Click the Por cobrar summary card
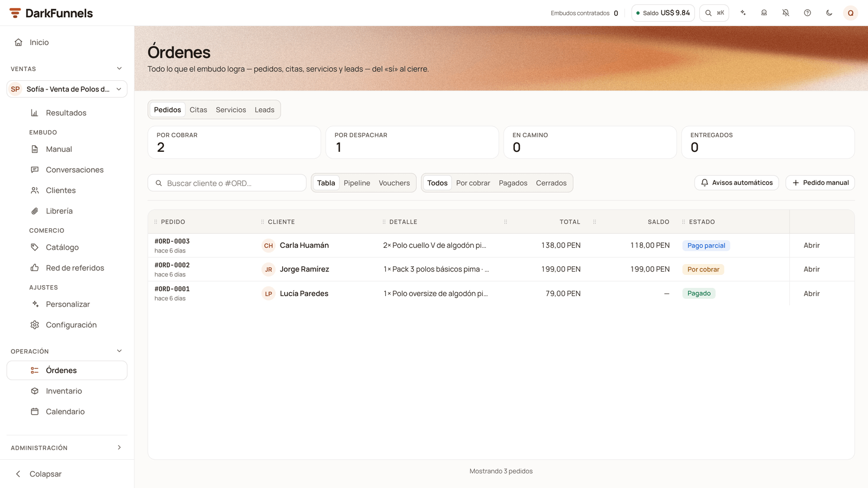Viewport: 868px width, 488px height. pos(234,142)
